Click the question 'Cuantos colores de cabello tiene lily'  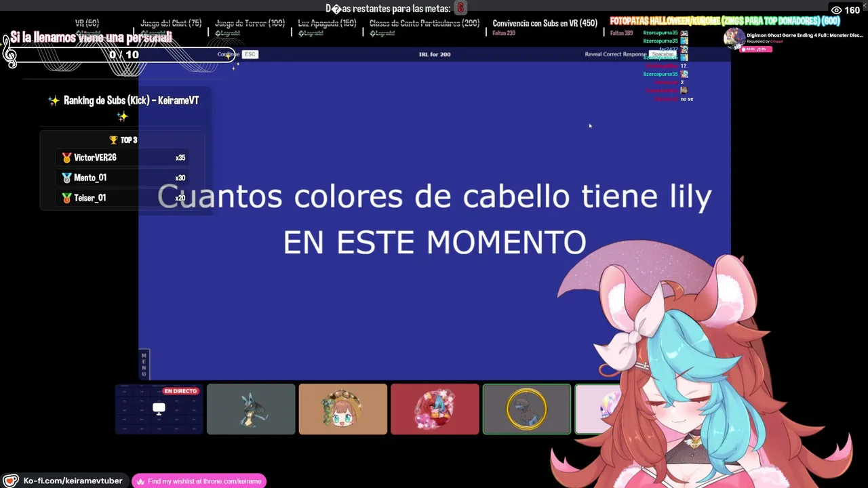pyautogui.click(x=435, y=197)
